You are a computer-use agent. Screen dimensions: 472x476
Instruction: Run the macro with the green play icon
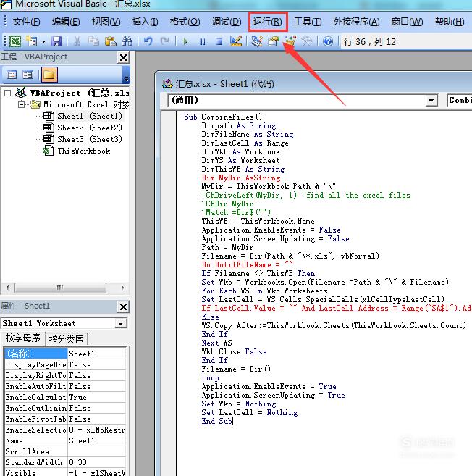coord(185,41)
